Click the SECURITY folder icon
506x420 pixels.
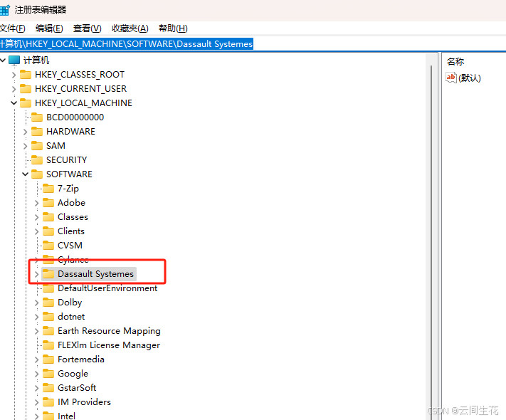(x=37, y=159)
